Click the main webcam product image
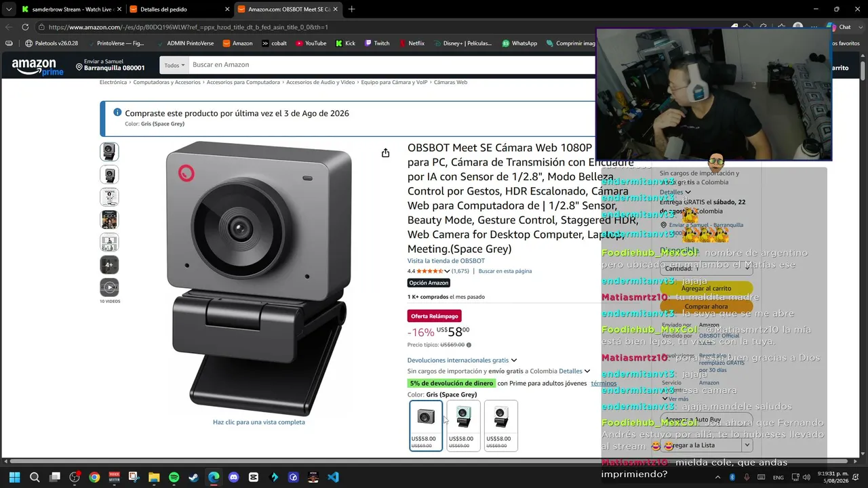The height and width of the screenshot is (488, 868). 259,278
